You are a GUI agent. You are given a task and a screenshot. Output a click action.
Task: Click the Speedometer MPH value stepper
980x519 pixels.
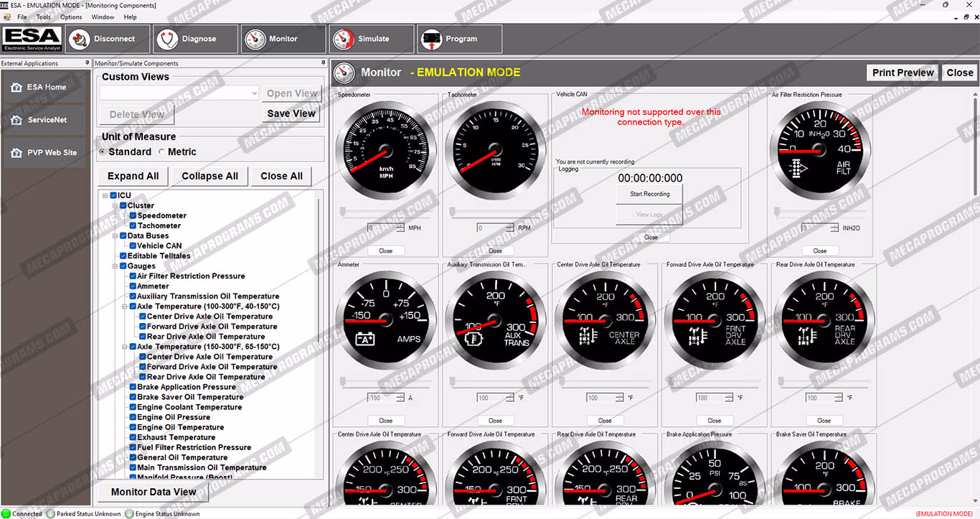pos(400,228)
